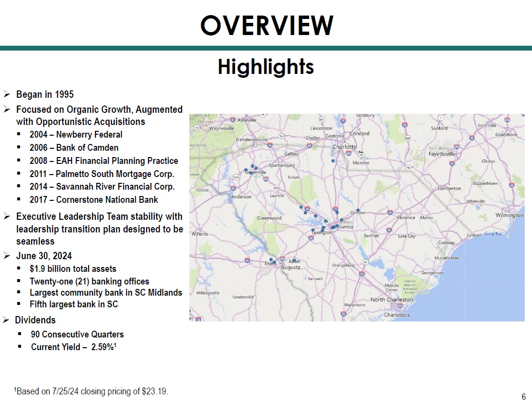Click 'Focused on Organic Growth' bullet
This screenshot has width=532, height=408.
coord(99,116)
